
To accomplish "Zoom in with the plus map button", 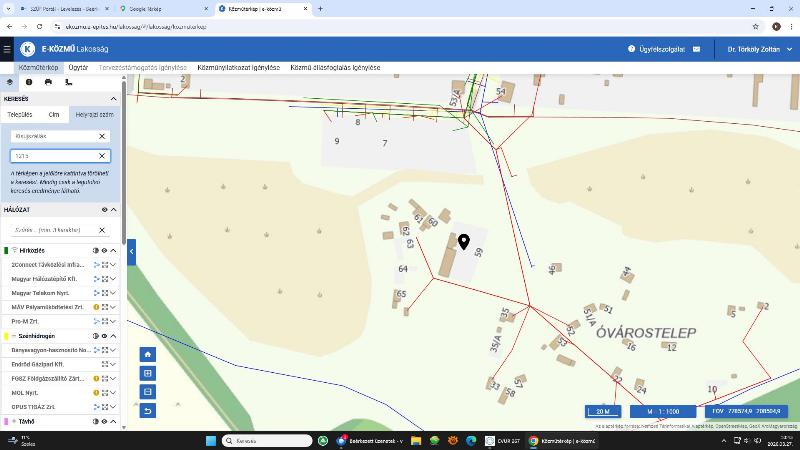I will (x=148, y=373).
